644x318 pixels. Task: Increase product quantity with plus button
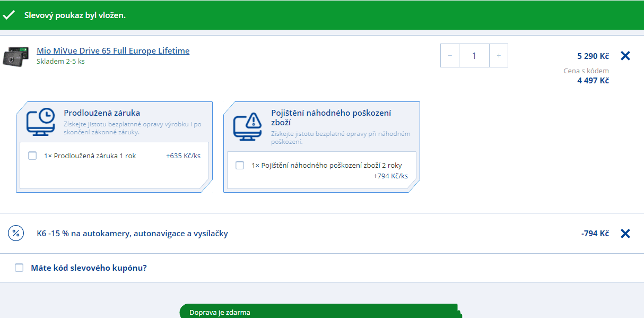(498, 56)
